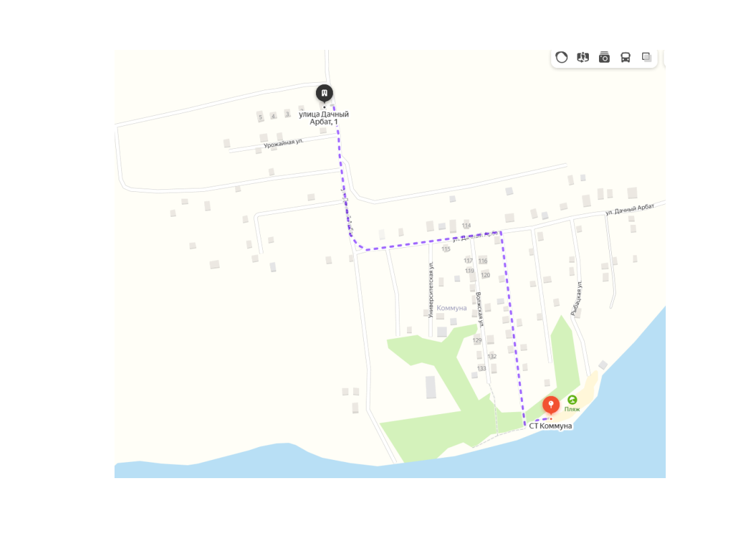The height and width of the screenshot is (534, 756).
Task: Select house number 114 on map
Action: (466, 226)
